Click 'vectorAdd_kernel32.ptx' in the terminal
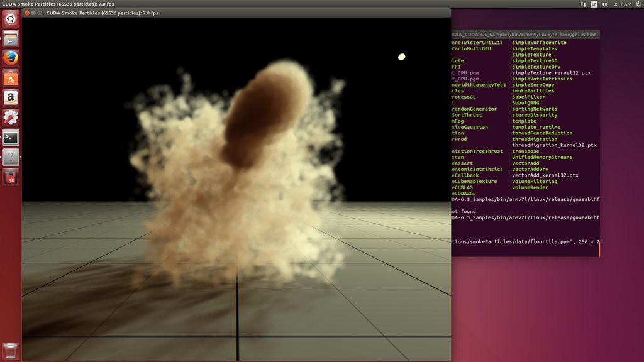This screenshot has height=362, width=644. [x=545, y=176]
